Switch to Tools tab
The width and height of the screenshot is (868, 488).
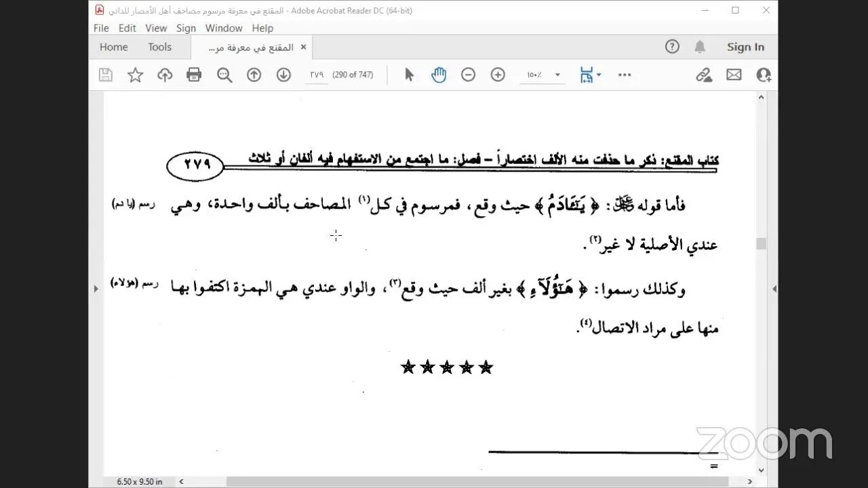[x=160, y=47]
